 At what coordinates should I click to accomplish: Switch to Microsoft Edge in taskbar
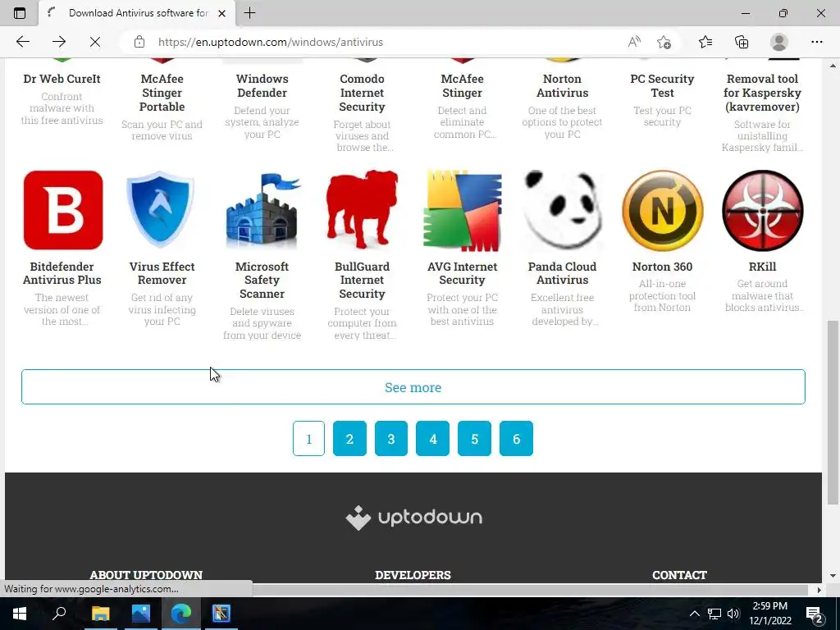click(181, 613)
